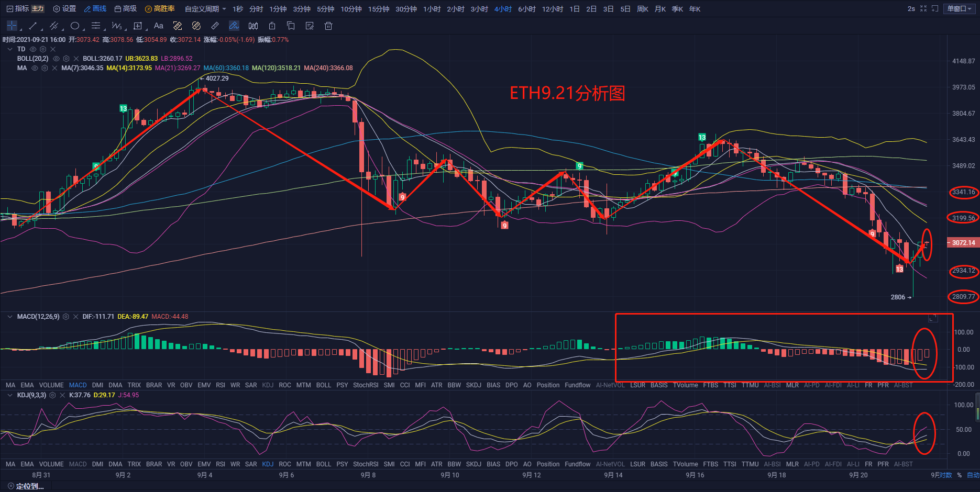980x492 pixels.
Task: Remove the KDJ(9,3,3) panel with X
Action: tap(62, 395)
